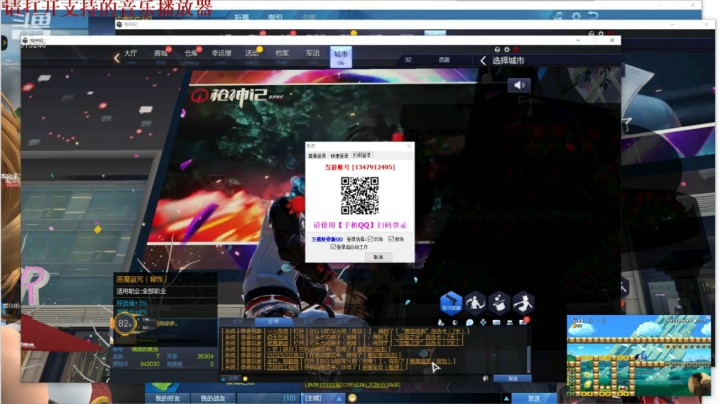Viewport: 720px width, 404px height.
Task: Mute the game sound with speaker icon
Action: pos(519,85)
